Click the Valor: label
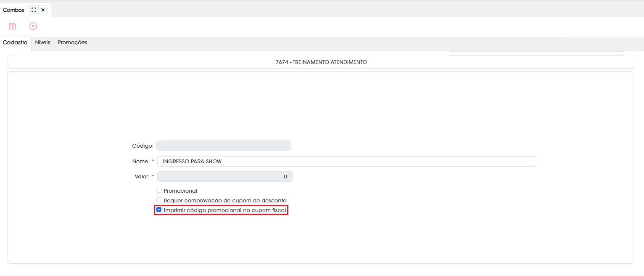This screenshot has height=276, width=644. coord(142,177)
